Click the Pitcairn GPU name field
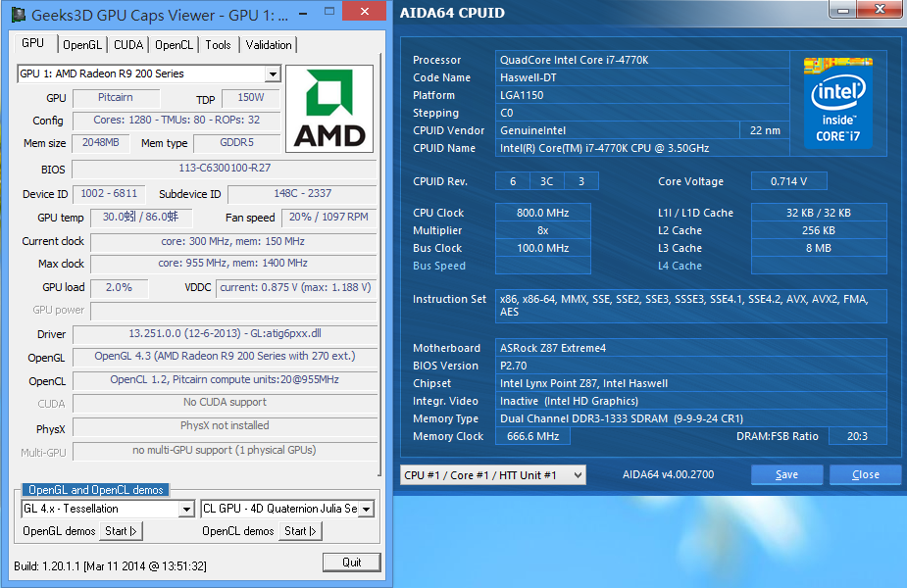 click(x=116, y=98)
